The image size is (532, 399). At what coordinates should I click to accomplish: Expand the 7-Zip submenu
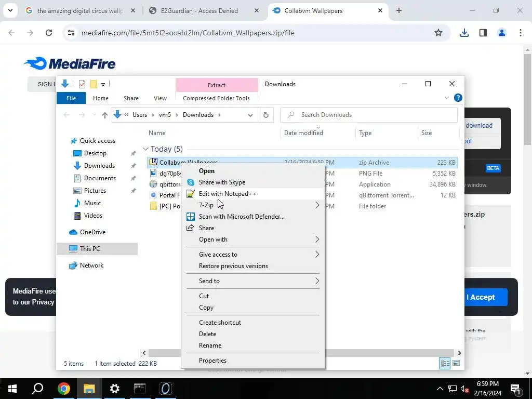tap(253, 205)
